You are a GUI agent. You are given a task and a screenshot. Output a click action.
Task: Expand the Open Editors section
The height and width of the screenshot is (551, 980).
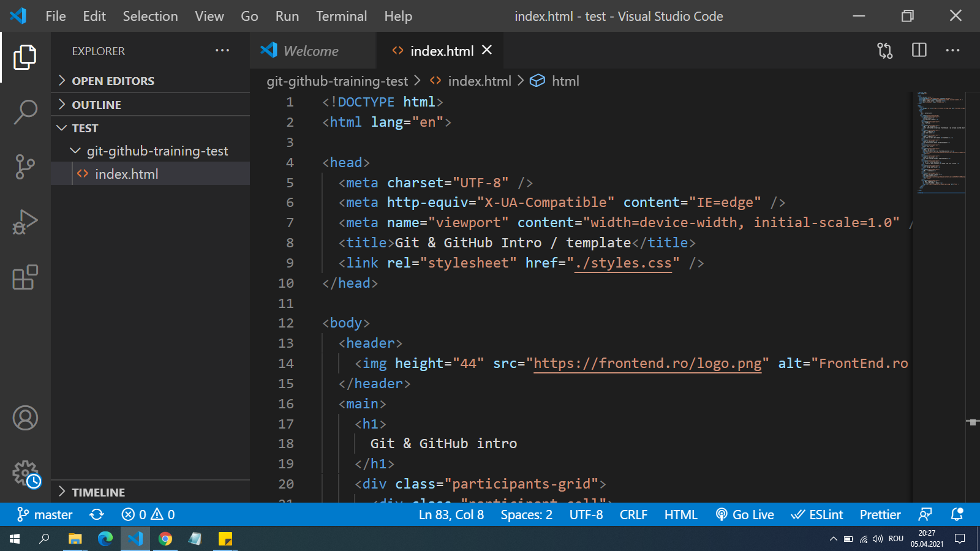click(113, 81)
